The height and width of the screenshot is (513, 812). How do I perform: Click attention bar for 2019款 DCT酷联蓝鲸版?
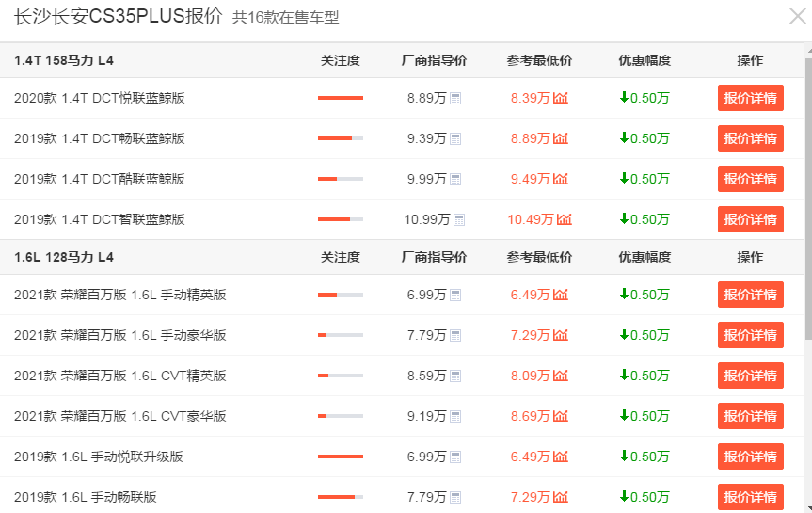341,179
